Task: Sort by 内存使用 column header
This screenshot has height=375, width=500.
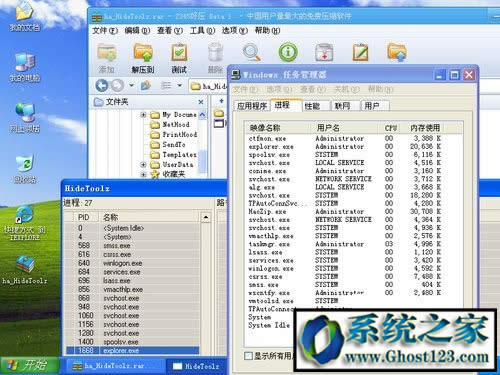Action: coord(425,128)
